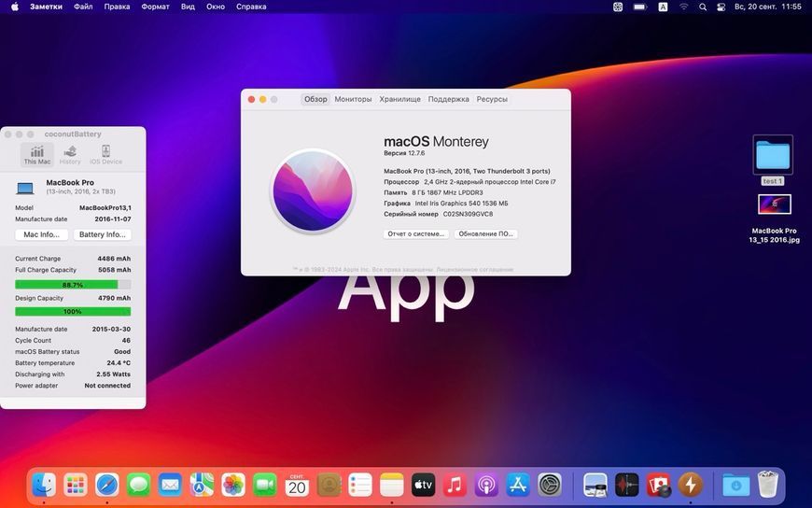Launch Safari from the Dock
The image size is (812, 508).
point(107,486)
